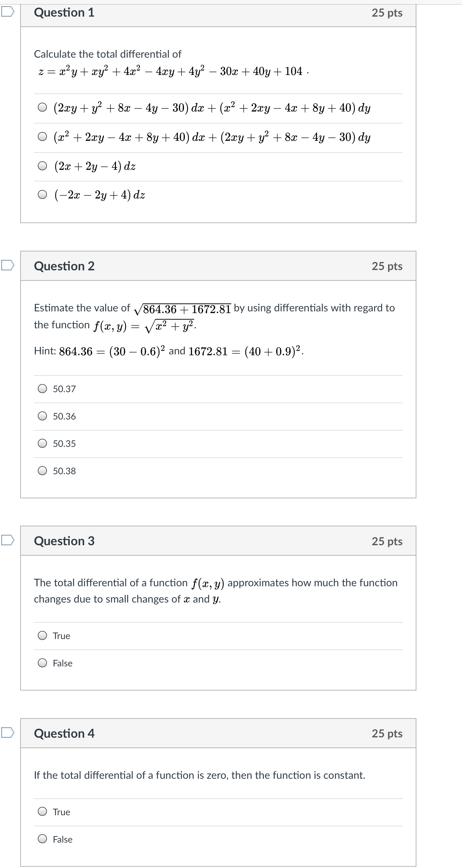Select answer starting with (x² + 2xy − 4x
Viewport: 462px width, 868px height.
(42, 137)
